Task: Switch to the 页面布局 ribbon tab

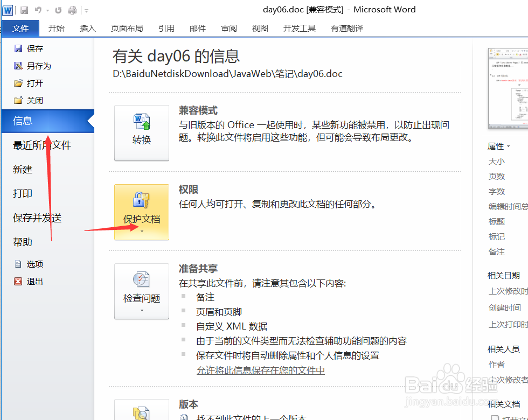Action: click(127, 28)
